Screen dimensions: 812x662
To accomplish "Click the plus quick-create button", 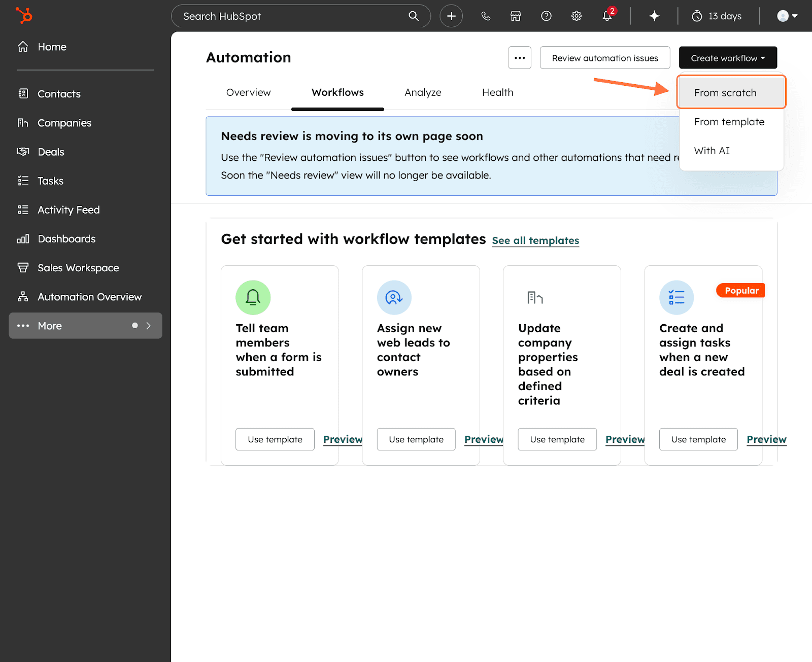I will click(x=451, y=16).
